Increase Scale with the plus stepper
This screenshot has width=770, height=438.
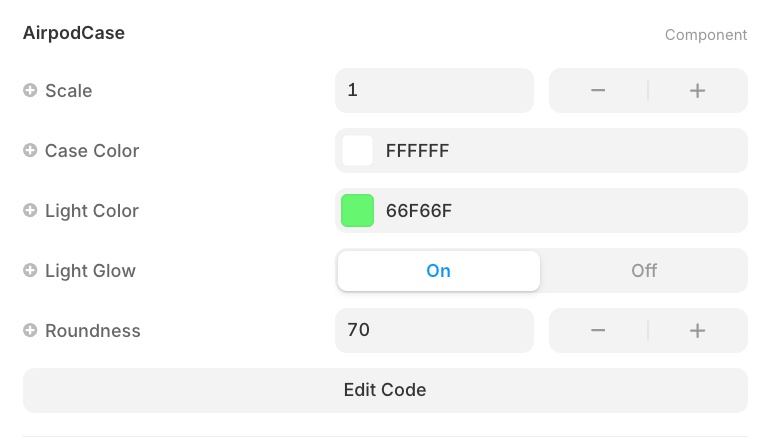(698, 91)
